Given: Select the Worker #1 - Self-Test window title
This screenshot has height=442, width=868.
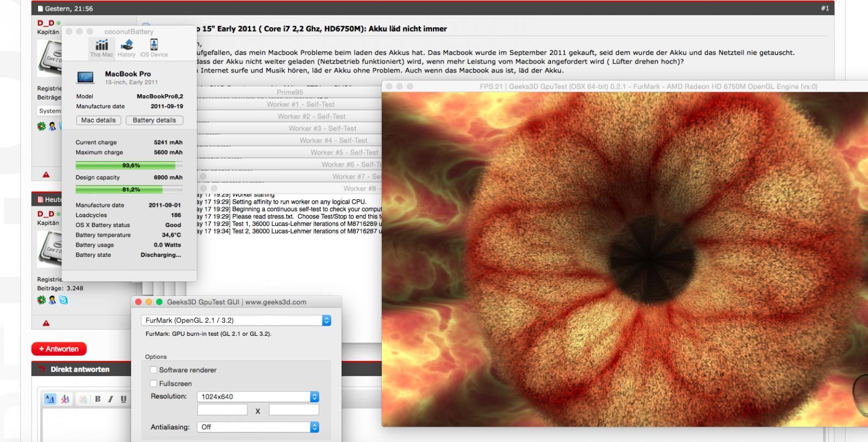Looking at the screenshot, I should pos(300,105).
